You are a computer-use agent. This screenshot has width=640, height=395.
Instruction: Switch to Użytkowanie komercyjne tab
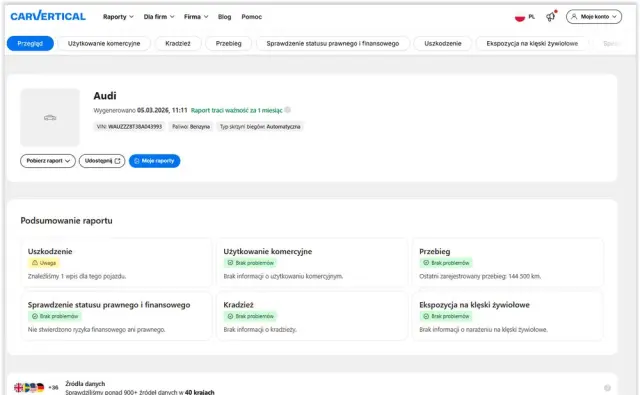(x=104, y=43)
